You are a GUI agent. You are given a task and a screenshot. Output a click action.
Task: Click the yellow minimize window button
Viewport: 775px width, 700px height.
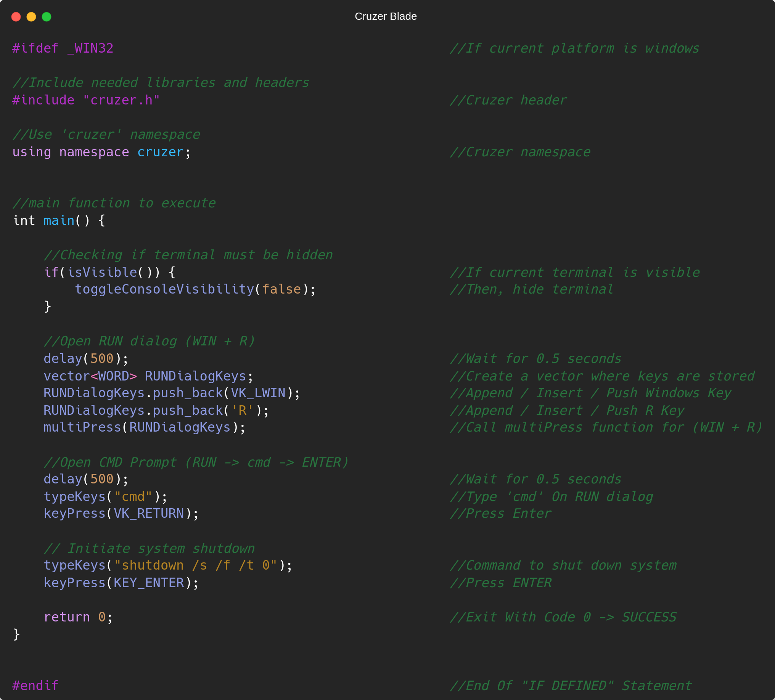[x=31, y=16]
